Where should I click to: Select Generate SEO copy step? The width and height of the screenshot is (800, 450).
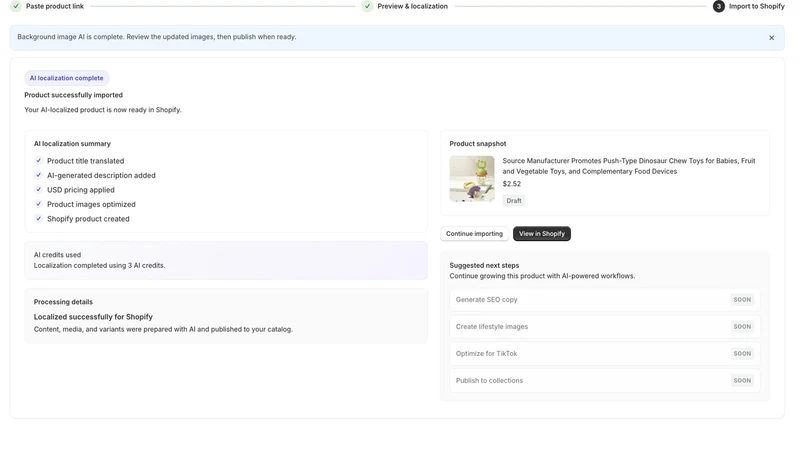pos(605,299)
